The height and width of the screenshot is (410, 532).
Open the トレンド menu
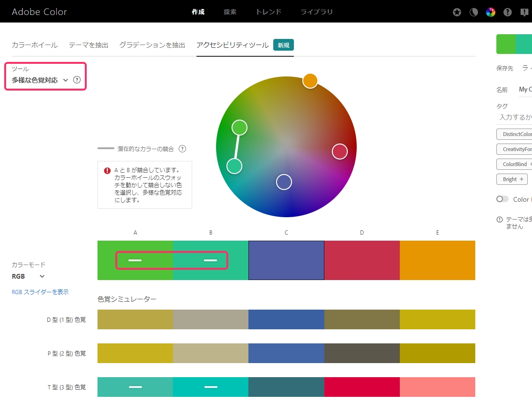[x=269, y=12]
